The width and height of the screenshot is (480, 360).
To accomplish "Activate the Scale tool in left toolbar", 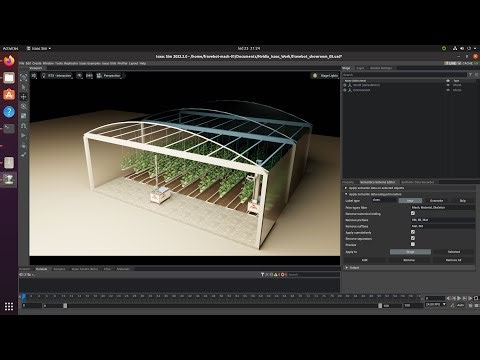I will [x=24, y=116].
